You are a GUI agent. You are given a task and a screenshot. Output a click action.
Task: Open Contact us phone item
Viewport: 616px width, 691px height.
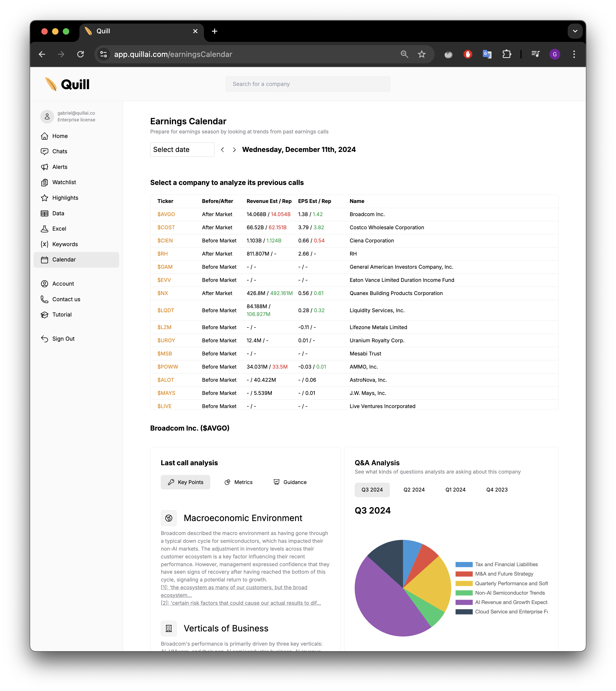tap(76, 299)
